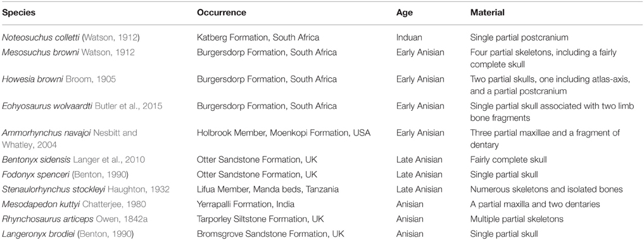Select the Material column header
644x240 pixels.
[x=487, y=12]
